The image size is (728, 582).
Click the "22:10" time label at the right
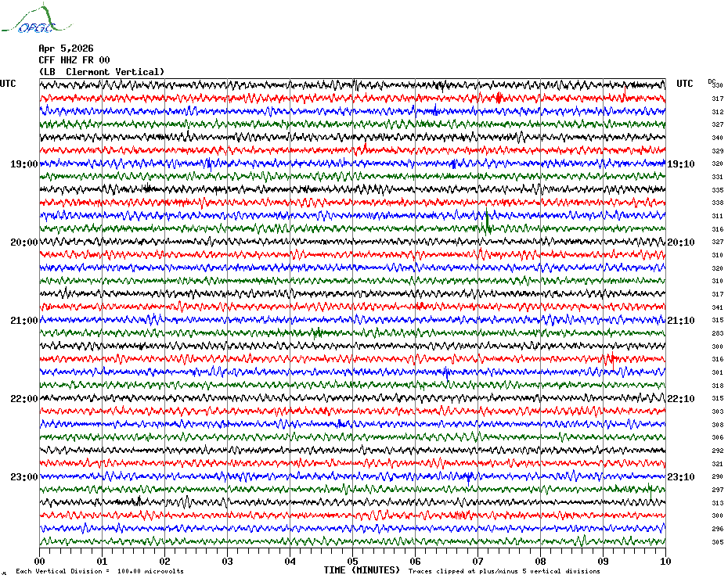(x=681, y=399)
